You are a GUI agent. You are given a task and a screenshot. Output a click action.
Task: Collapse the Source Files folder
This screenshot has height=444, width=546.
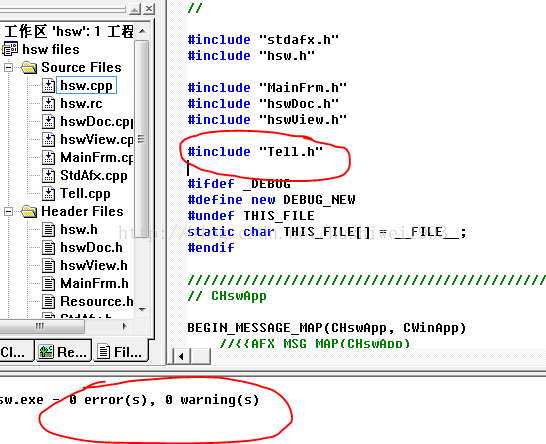(8, 67)
